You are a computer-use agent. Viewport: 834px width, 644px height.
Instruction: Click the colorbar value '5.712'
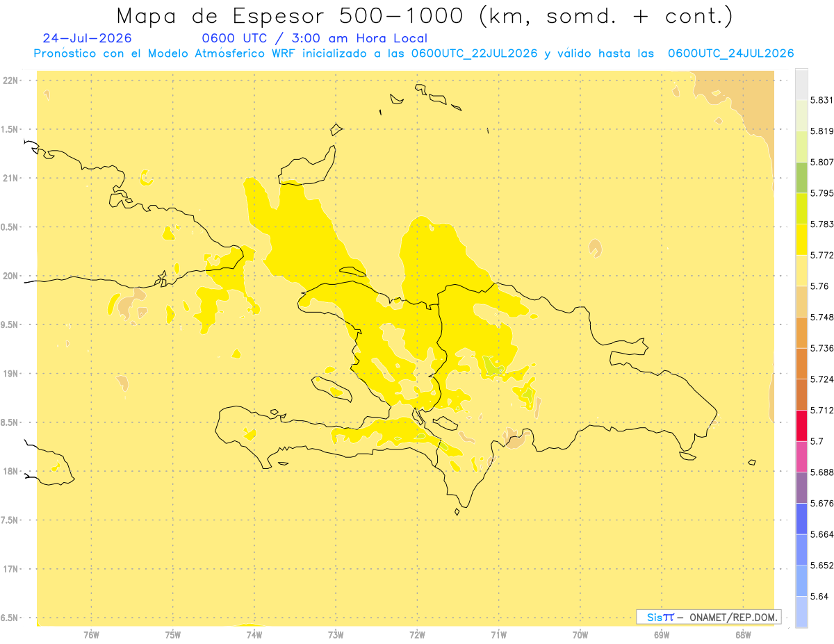tap(822, 411)
